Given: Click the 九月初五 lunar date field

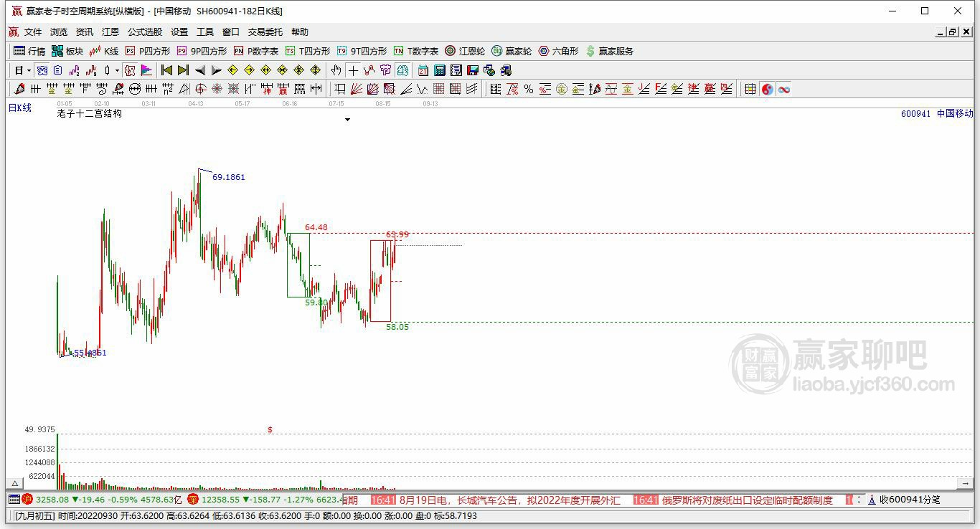Looking at the screenshot, I should [x=34, y=516].
